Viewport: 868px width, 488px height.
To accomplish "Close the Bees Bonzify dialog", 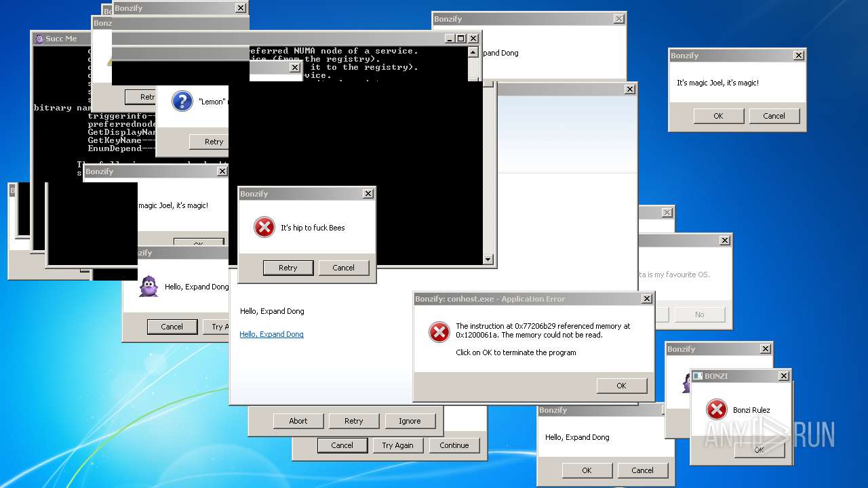I will coord(368,194).
